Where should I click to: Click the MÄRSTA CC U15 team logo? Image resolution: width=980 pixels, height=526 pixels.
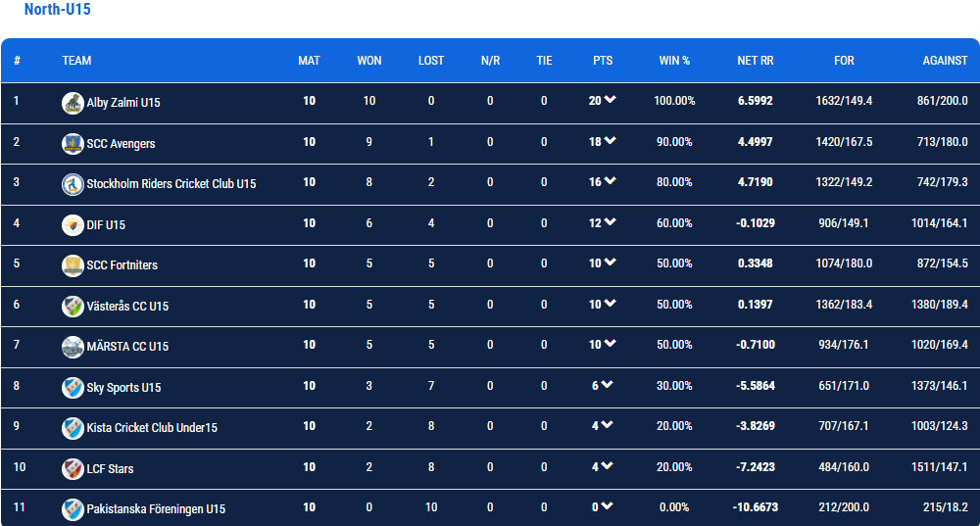coord(73,347)
